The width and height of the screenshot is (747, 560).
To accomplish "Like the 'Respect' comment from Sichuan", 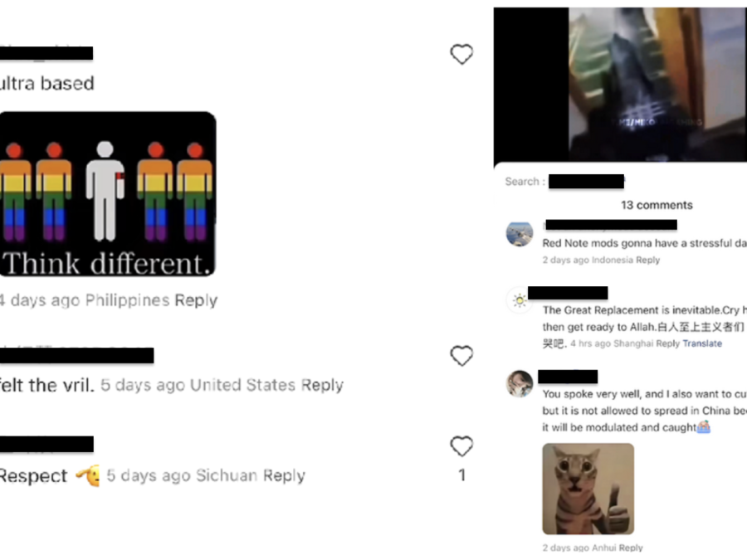I will point(461,446).
